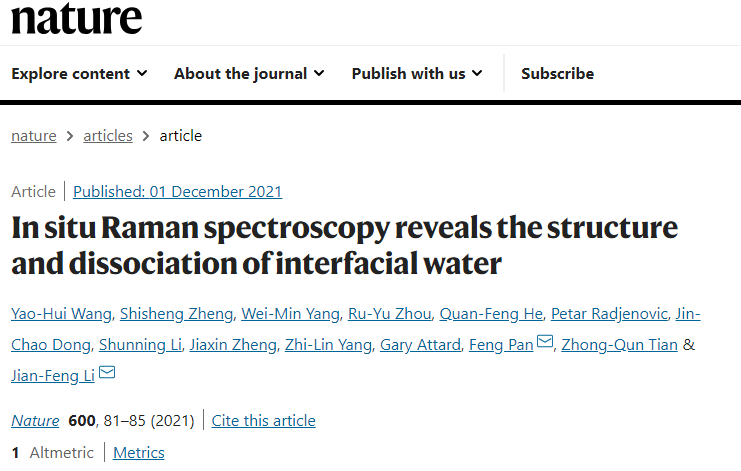Expand Publish with us dropdown
The width and height of the screenshot is (741, 471).
pos(417,74)
